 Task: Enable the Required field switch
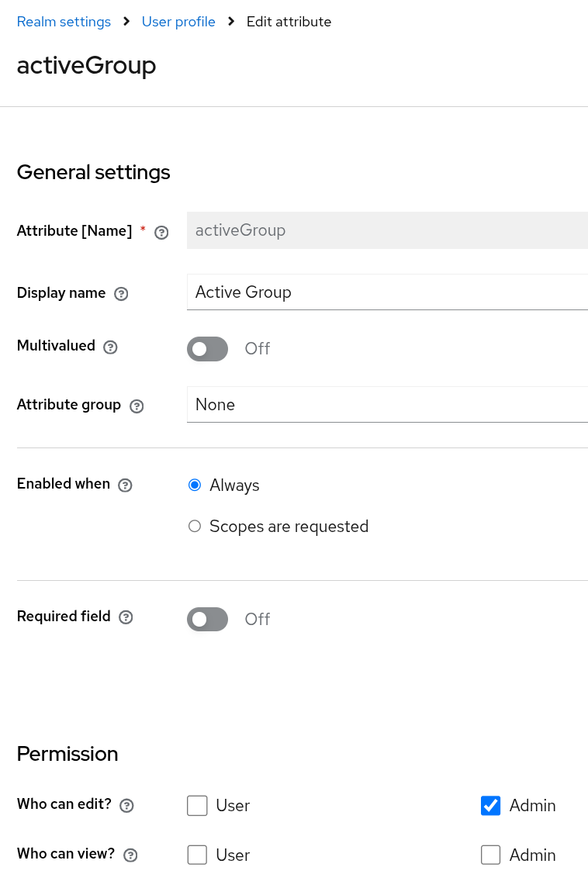click(x=207, y=619)
